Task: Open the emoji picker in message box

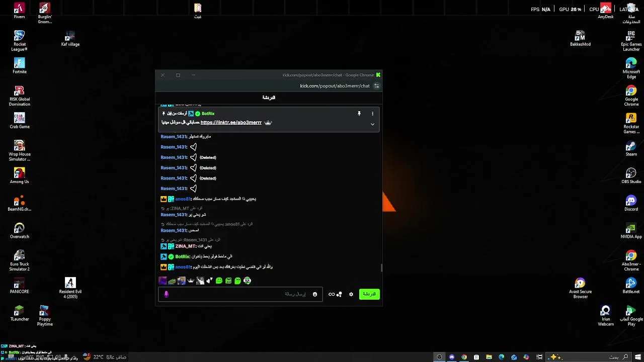Action: tap(315, 294)
